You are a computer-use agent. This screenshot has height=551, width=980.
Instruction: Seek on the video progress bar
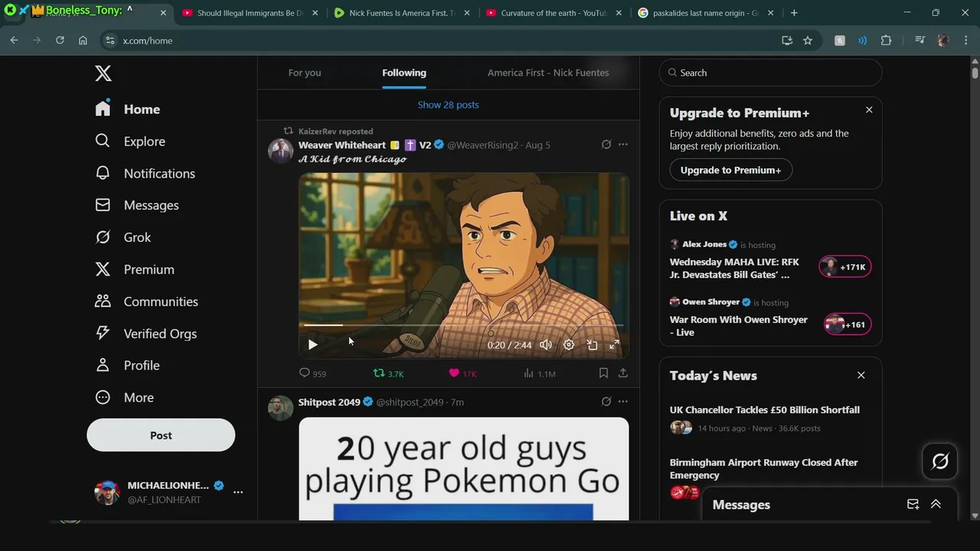(464, 325)
